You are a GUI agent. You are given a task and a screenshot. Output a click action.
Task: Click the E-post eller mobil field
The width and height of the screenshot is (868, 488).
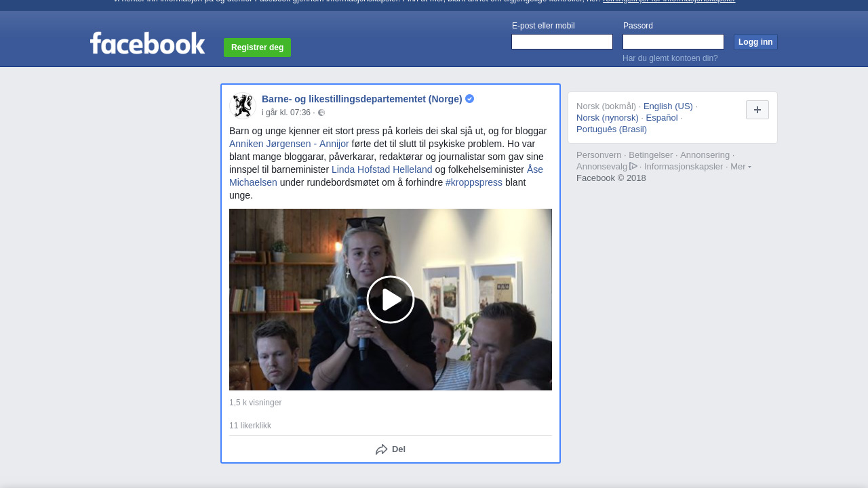pos(562,42)
